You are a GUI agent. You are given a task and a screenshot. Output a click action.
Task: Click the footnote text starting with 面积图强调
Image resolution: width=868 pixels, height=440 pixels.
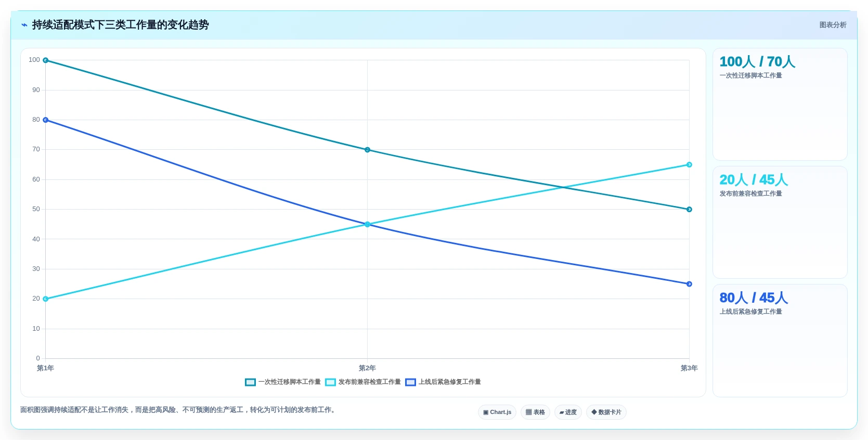(x=179, y=410)
